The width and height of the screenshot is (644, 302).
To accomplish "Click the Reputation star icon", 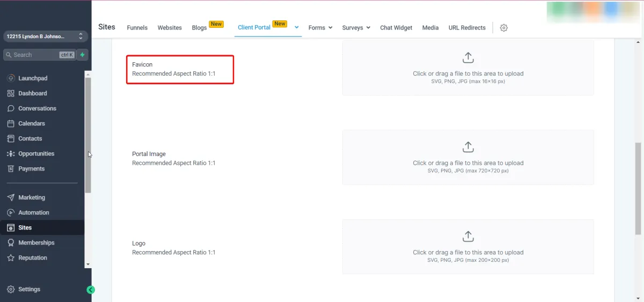I will point(11,257).
